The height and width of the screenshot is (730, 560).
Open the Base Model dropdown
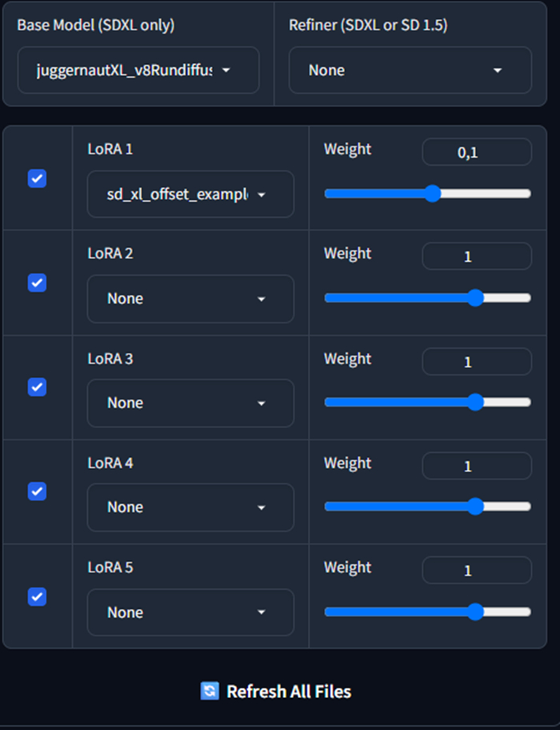pyautogui.click(x=138, y=70)
